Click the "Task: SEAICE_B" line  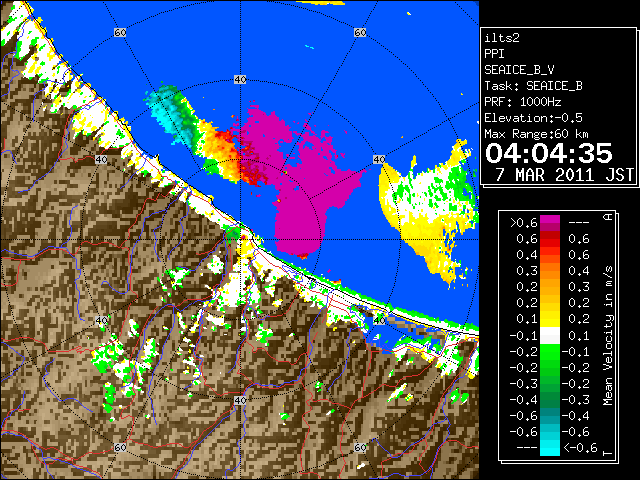(x=533, y=86)
